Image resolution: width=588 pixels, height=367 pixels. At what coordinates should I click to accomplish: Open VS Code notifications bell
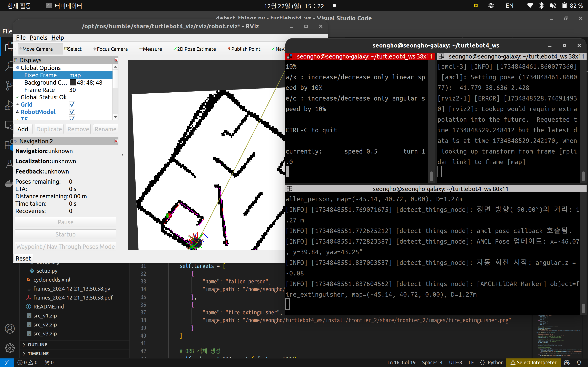pyautogui.click(x=579, y=362)
